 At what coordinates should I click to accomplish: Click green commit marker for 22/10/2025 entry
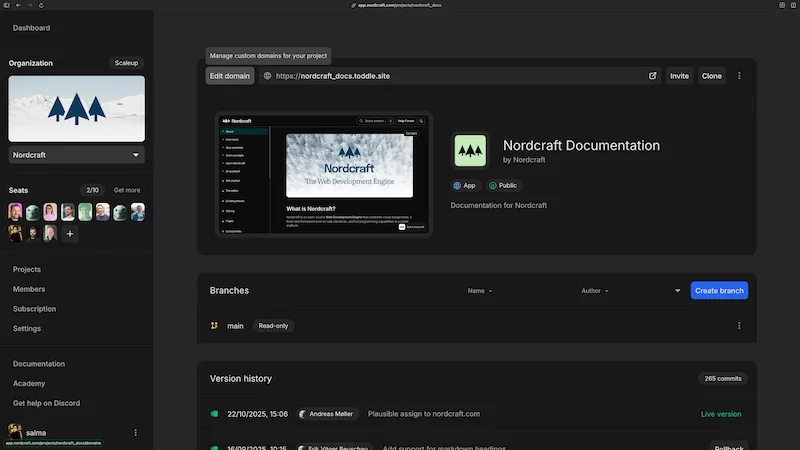tap(214, 414)
